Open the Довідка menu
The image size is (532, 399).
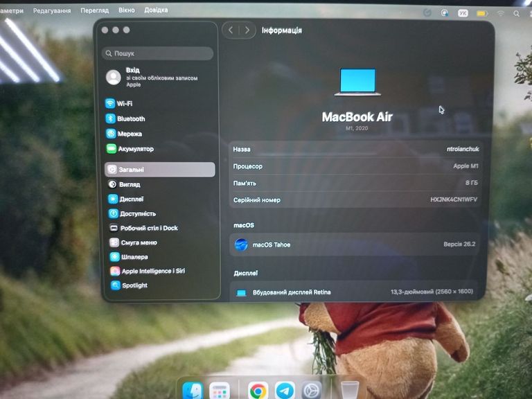point(156,10)
